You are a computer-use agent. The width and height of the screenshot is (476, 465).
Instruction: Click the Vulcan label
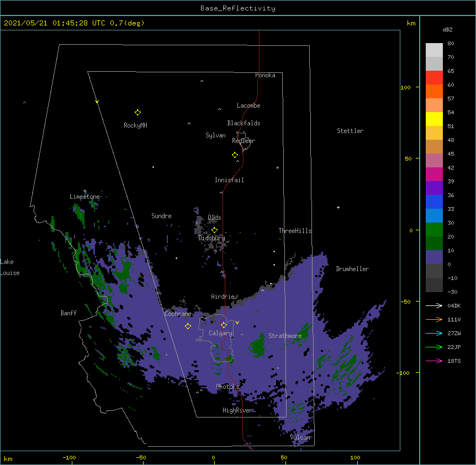click(300, 437)
